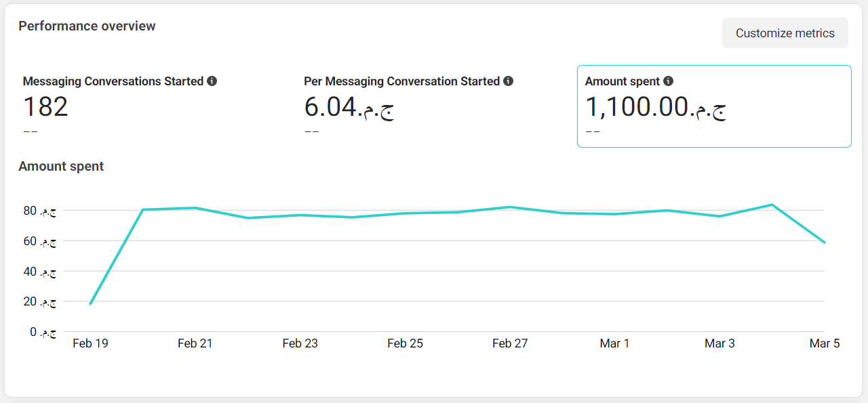The image size is (868, 403).
Task: Click the Amount spent chart title above the graph
Action: pyautogui.click(x=61, y=166)
